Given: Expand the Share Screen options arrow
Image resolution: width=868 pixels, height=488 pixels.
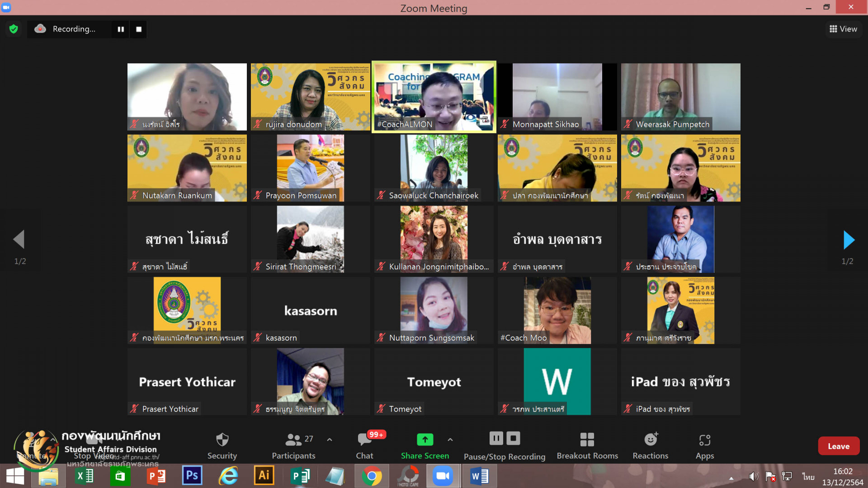Looking at the screenshot, I should 450,439.
